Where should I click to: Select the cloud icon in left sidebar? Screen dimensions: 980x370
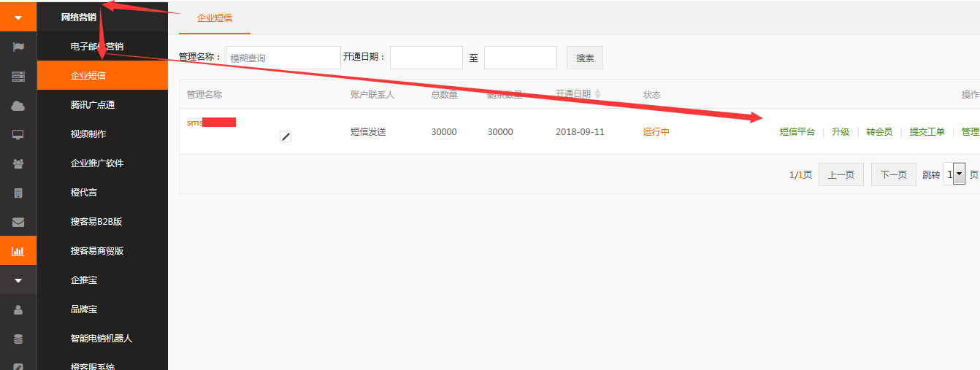[x=18, y=106]
